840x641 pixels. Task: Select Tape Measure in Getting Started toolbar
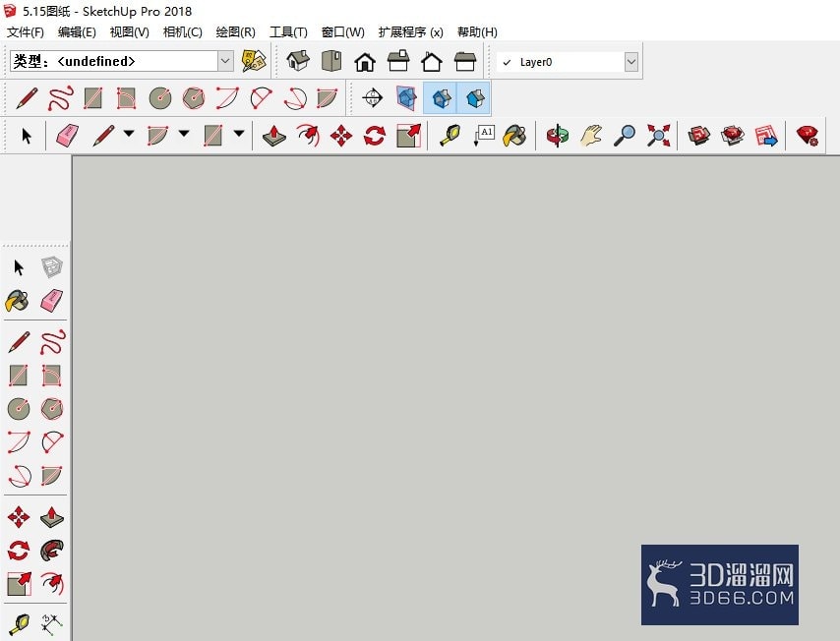tap(450, 136)
